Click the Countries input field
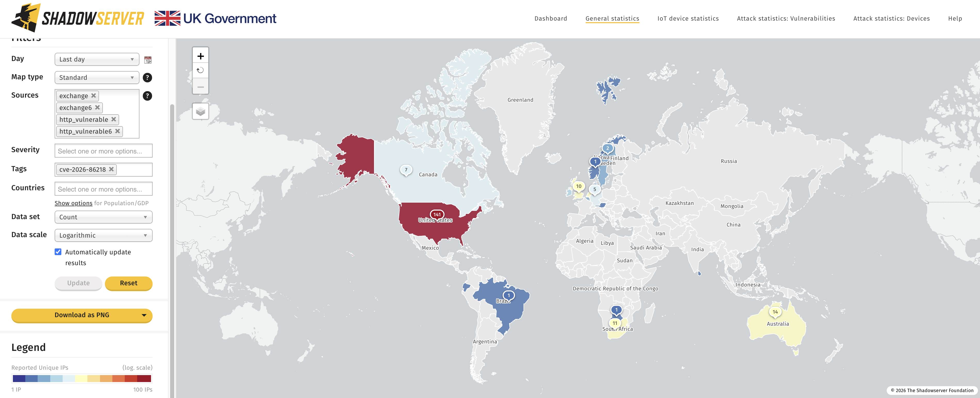 pos(103,189)
